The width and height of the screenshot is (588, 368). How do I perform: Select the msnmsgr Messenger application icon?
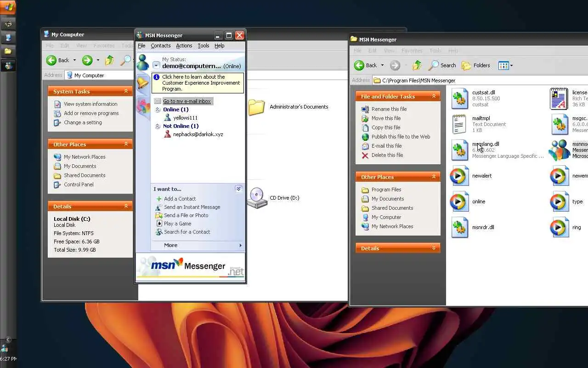click(559, 150)
